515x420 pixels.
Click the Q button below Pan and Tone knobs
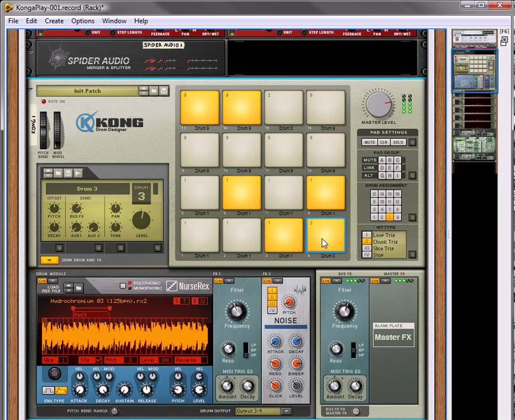(x=120, y=248)
